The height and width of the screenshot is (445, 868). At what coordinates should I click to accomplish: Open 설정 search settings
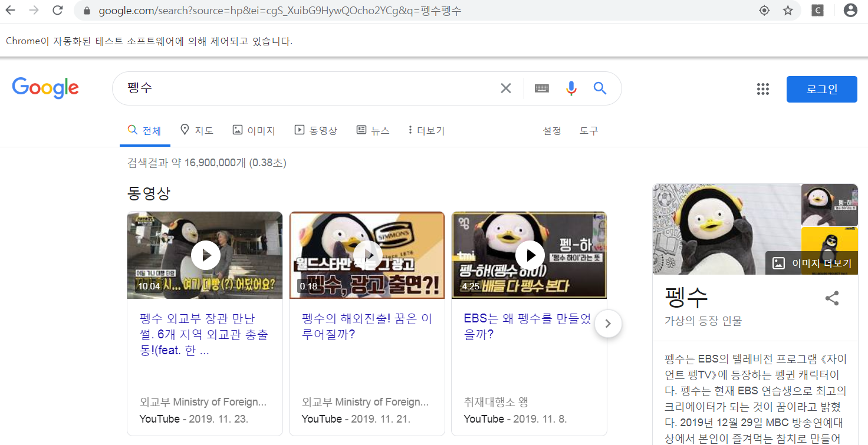(x=552, y=131)
